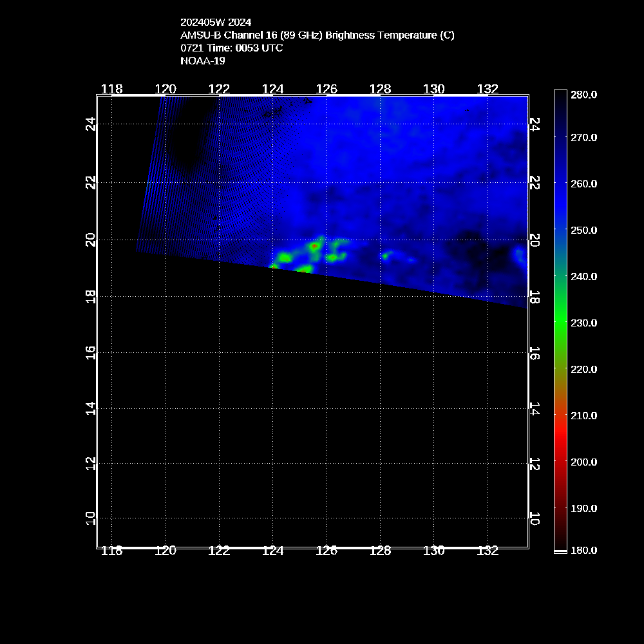Click latitude 10 label on the left axis
The image size is (644, 644).
[x=91, y=518]
